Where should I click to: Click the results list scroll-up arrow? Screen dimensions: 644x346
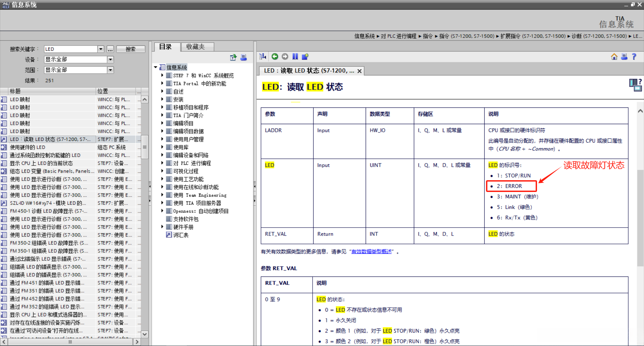click(145, 100)
